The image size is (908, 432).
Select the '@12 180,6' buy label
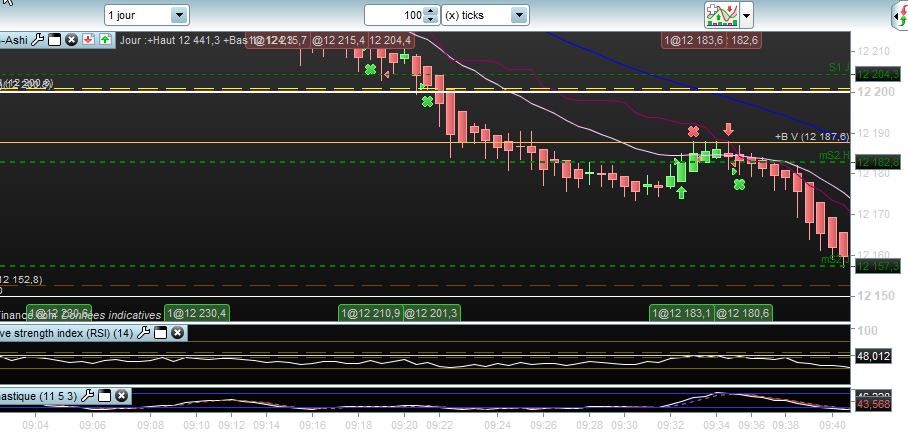point(743,313)
